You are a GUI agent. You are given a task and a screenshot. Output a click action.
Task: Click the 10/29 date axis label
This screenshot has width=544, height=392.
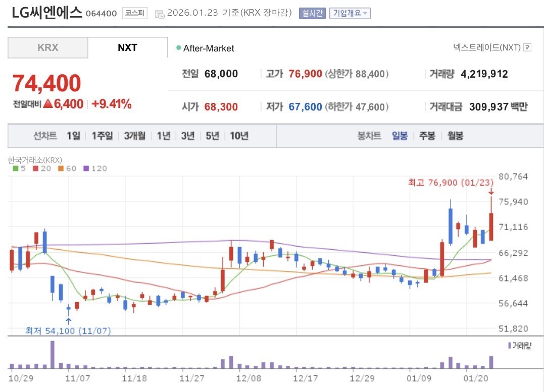point(21,378)
